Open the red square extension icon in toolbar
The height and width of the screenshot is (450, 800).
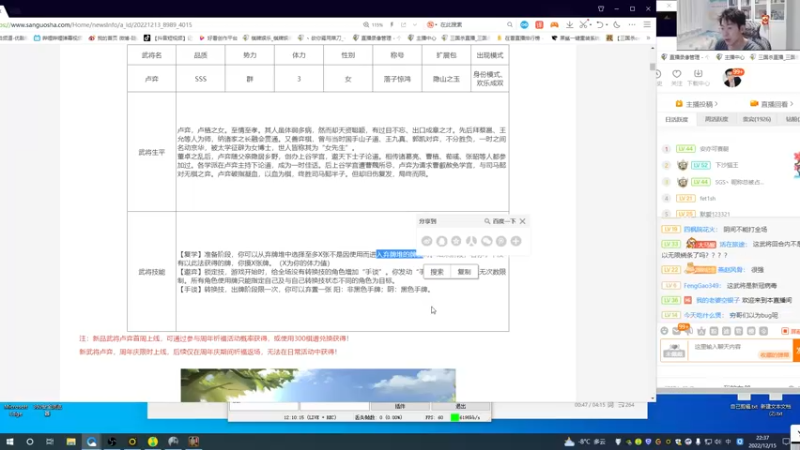click(539, 24)
